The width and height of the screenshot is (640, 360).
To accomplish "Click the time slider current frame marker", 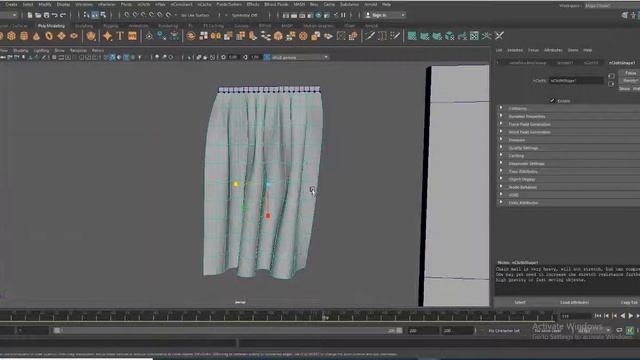I will (325, 316).
